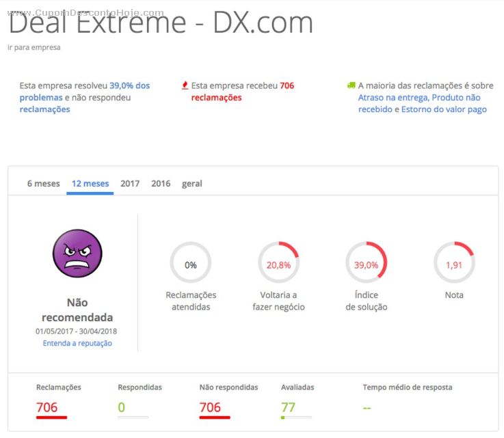
Task: Open '39,0% dos problemas' link
Action: click(x=85, y=92)
